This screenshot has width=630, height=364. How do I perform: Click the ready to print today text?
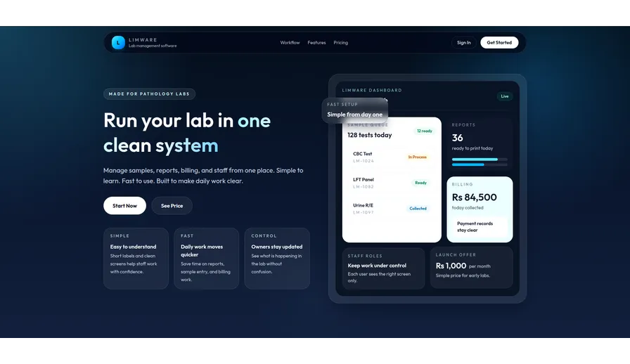[472, 148]
